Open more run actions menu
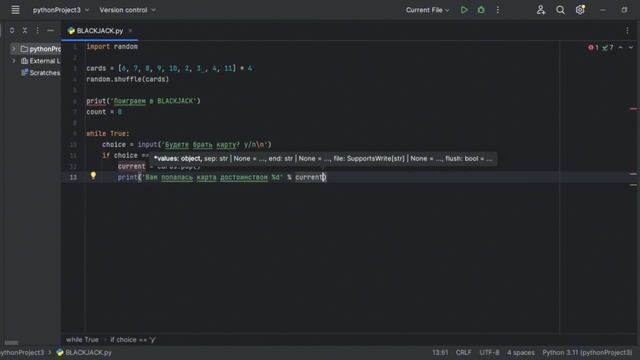 [498, 10]
